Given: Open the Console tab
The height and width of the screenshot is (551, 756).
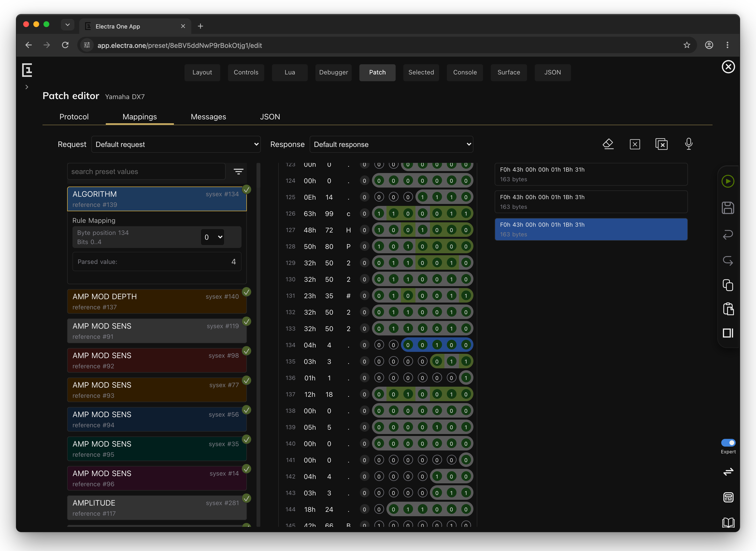Looking at the screenshot, I should [465, 72].
